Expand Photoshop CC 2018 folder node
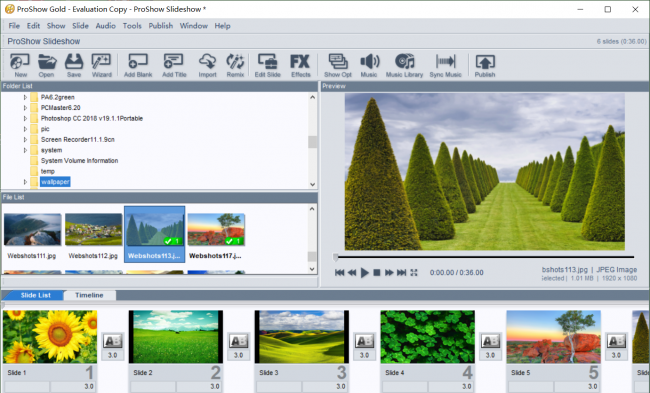Viewport: 650px width, 393px height. [x=25, y=119]
